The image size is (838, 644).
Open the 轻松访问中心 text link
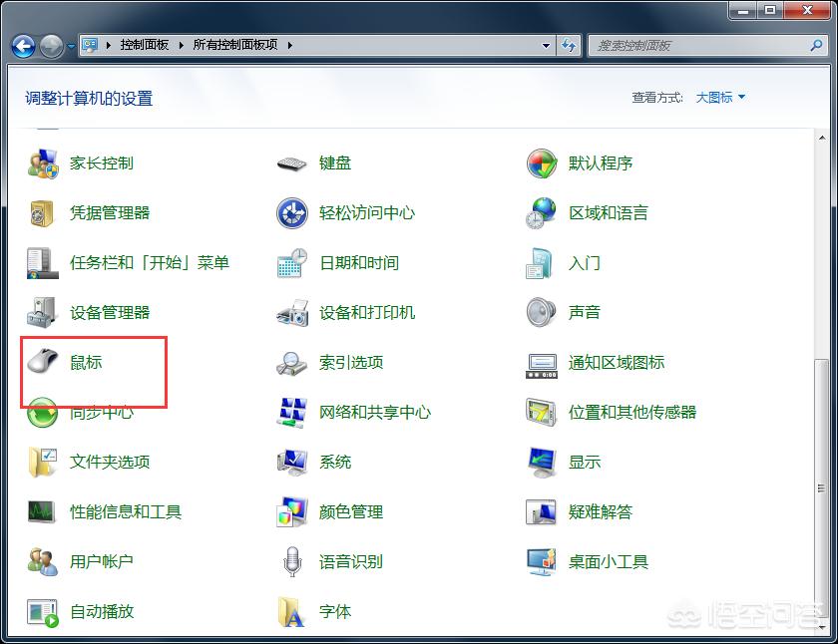(x=367, y=213)
